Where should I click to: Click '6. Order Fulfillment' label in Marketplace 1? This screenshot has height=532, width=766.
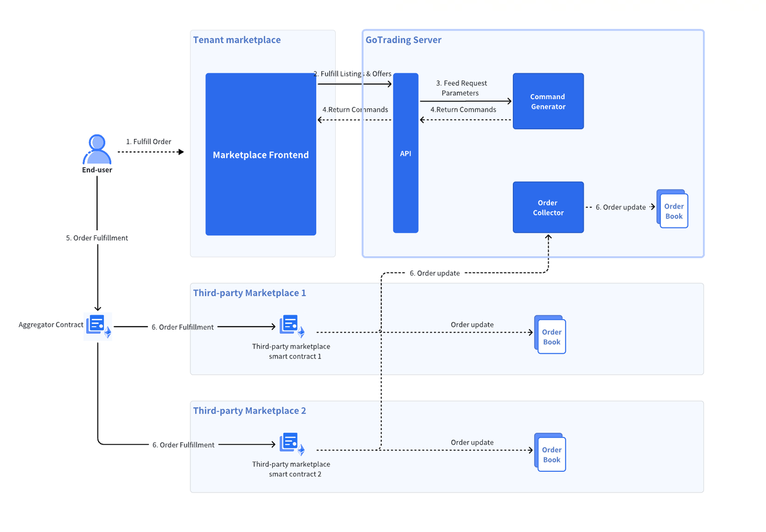click(x=183, y=327)
